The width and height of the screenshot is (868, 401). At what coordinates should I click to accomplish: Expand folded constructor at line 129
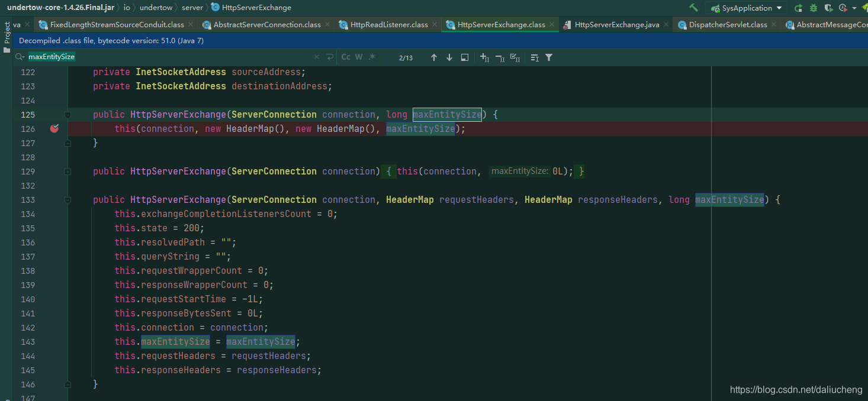(67, 172)
